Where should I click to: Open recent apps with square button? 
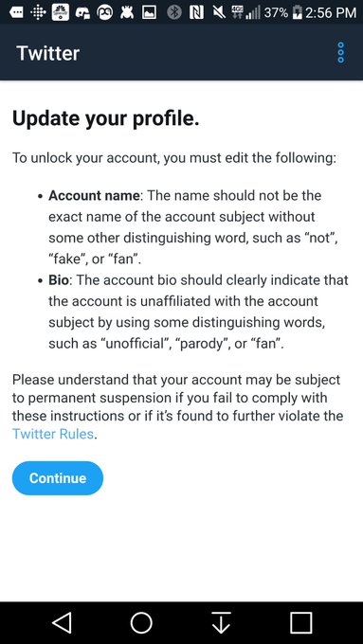click(301, 622)
